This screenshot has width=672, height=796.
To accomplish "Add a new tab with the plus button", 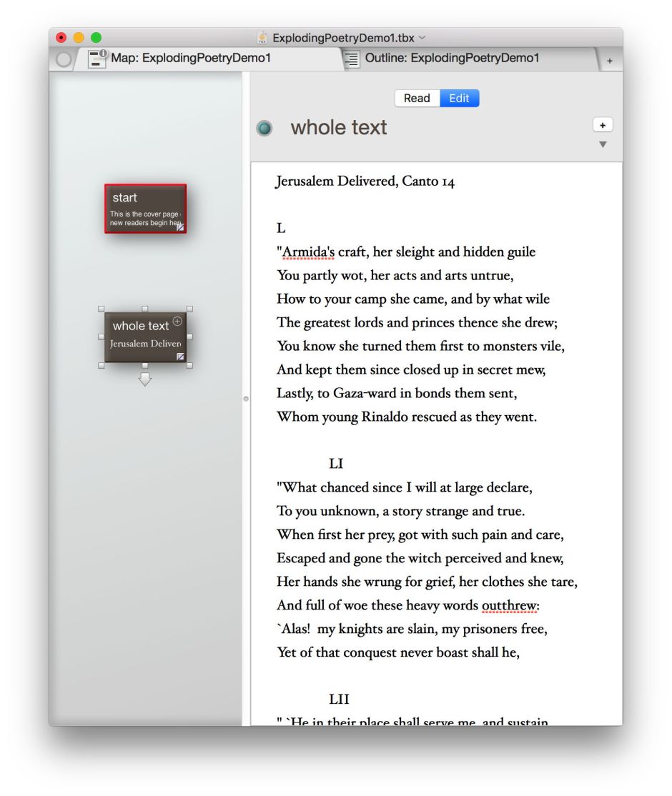I will 610,61.
